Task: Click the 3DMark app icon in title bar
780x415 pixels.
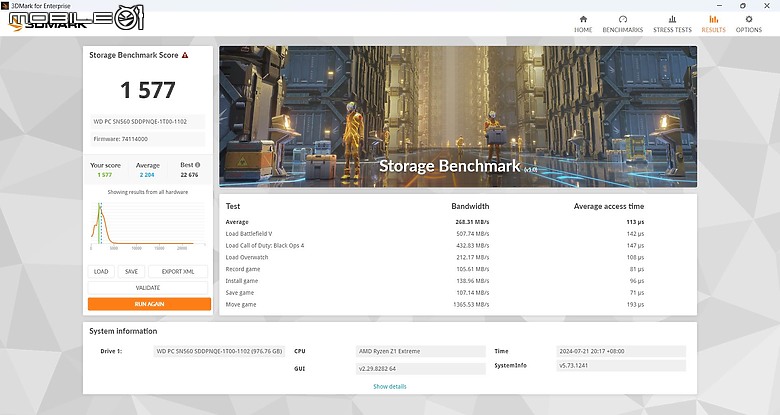Action: pyautogui.click(x=5, y=5)
